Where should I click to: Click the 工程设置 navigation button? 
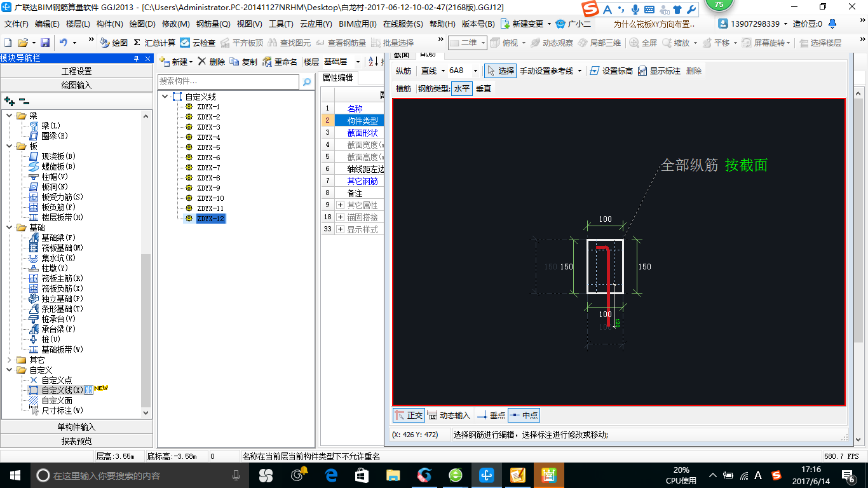[x=76, y=71]
